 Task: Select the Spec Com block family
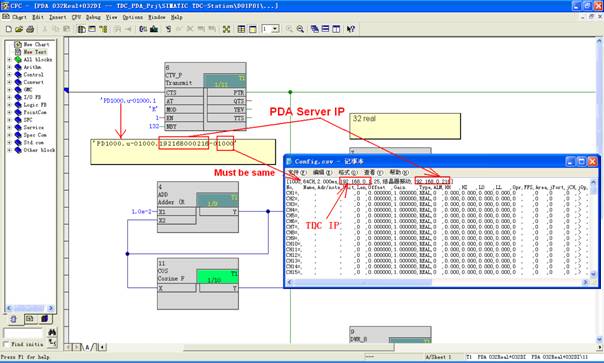tap(35, 135)
